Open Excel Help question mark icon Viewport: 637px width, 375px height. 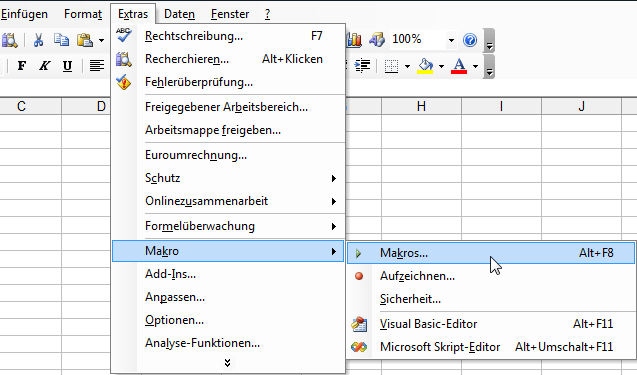470,40
